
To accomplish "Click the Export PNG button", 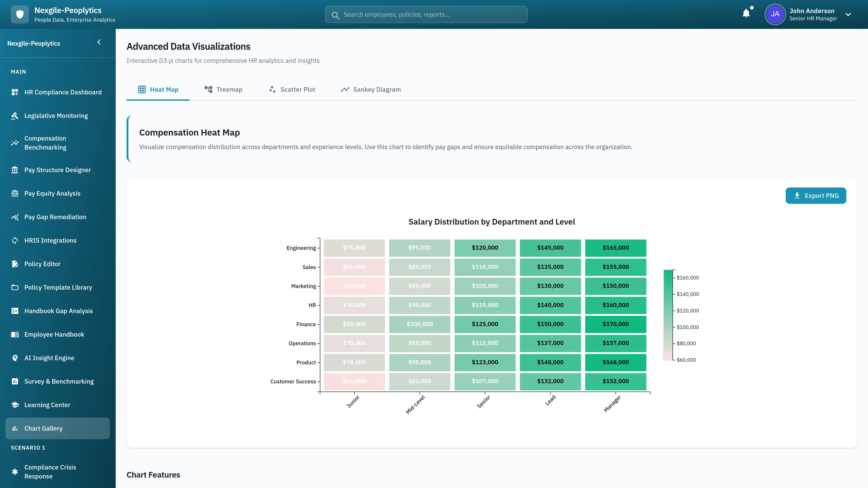I will point(816,195).
